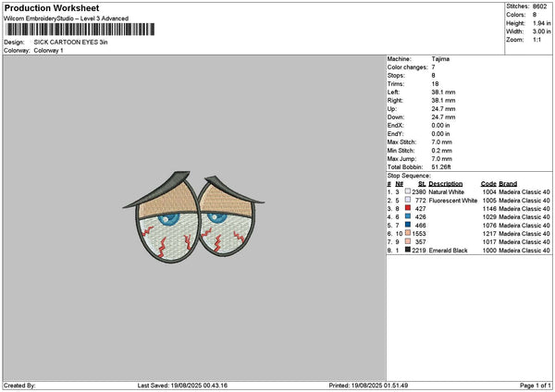Click the 'EndY:' label
Viewport: 555px width, 392px height.
click(395, 134)
